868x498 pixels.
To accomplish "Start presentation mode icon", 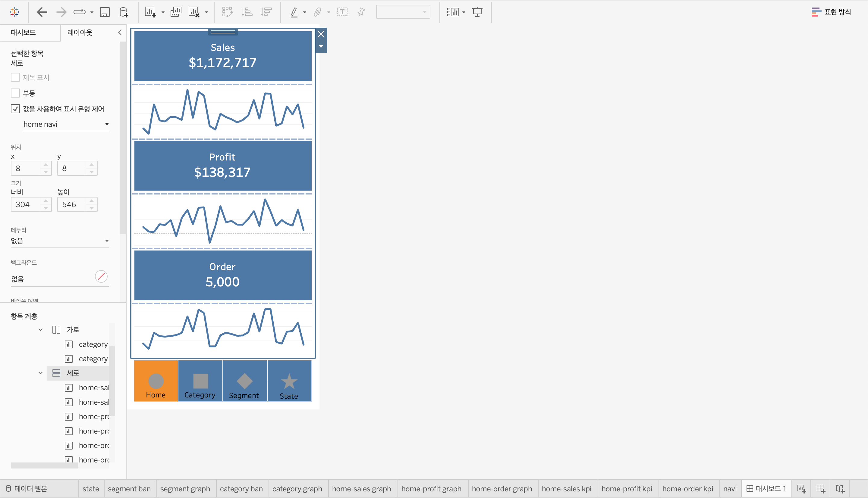I will [x=477, y=12].
